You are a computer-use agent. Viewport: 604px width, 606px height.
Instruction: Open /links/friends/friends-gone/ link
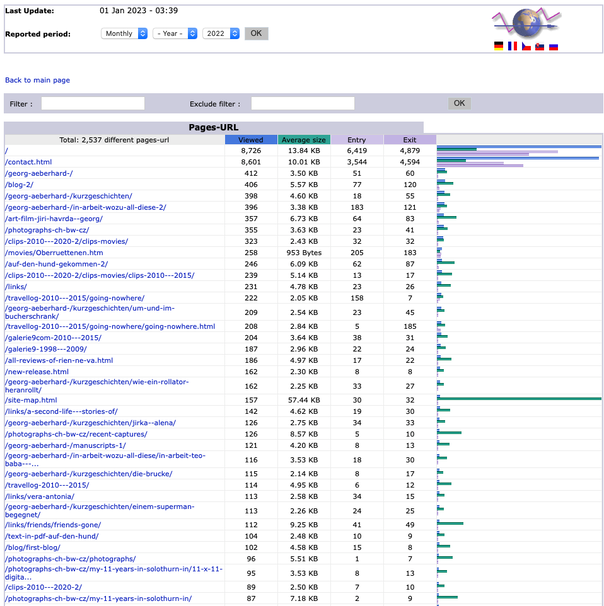[53, 525]
